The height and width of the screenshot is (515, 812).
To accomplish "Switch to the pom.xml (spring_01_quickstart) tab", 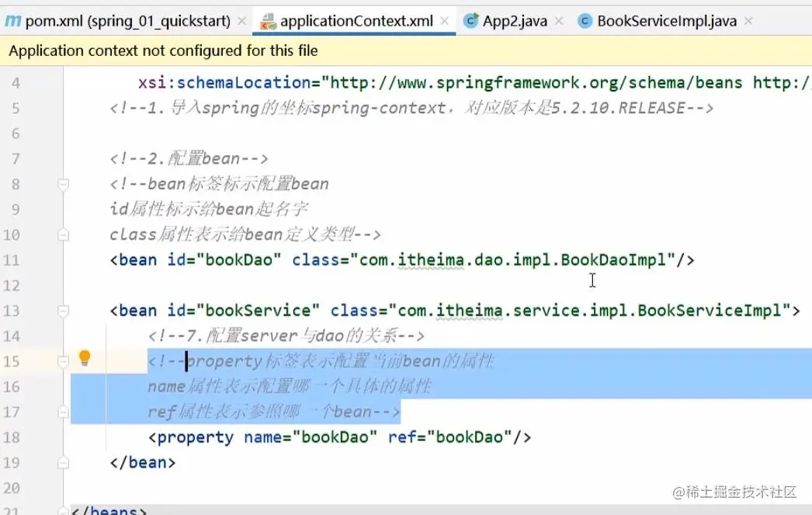I will pos(127,21).
